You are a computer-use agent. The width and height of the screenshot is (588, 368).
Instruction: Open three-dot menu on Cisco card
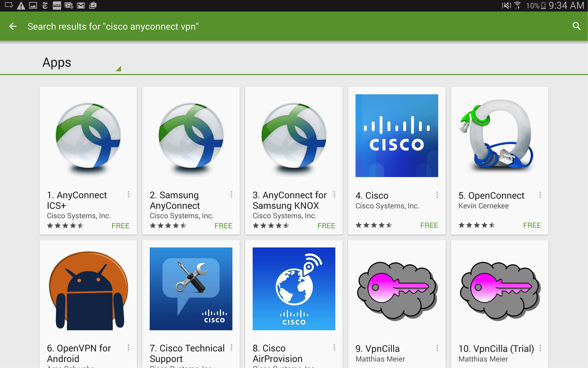[437, 195]
